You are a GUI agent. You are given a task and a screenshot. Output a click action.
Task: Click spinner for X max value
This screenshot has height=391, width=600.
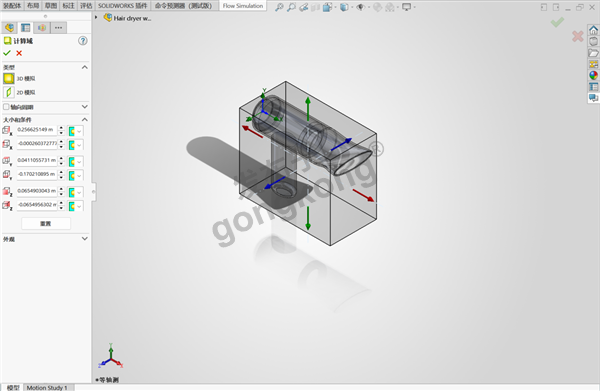click(x=61, y=130)
